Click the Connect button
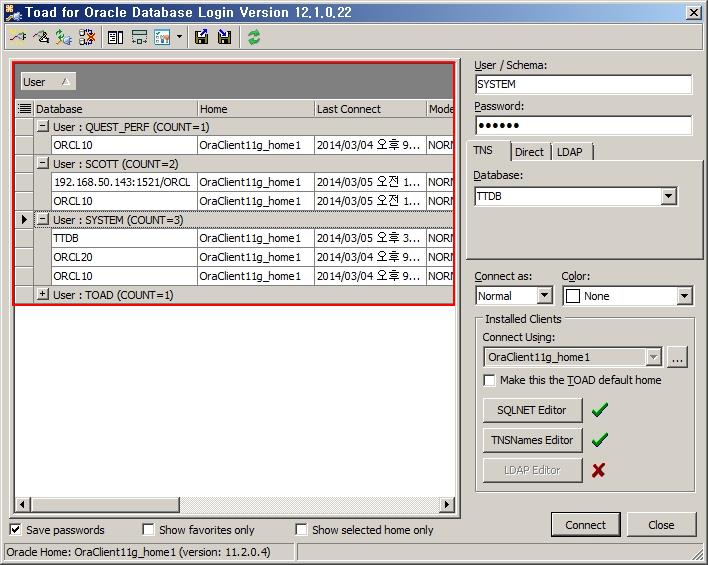Screen dimensions: 708x565 (585, 525)
